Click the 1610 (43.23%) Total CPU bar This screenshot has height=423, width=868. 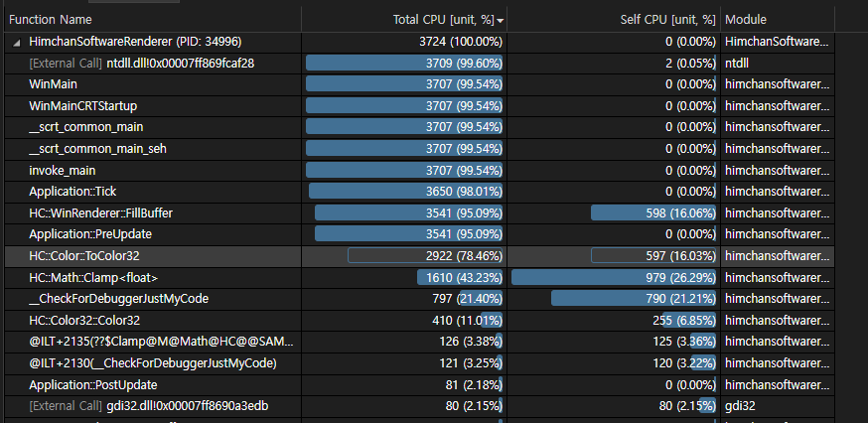pos(460,278)
